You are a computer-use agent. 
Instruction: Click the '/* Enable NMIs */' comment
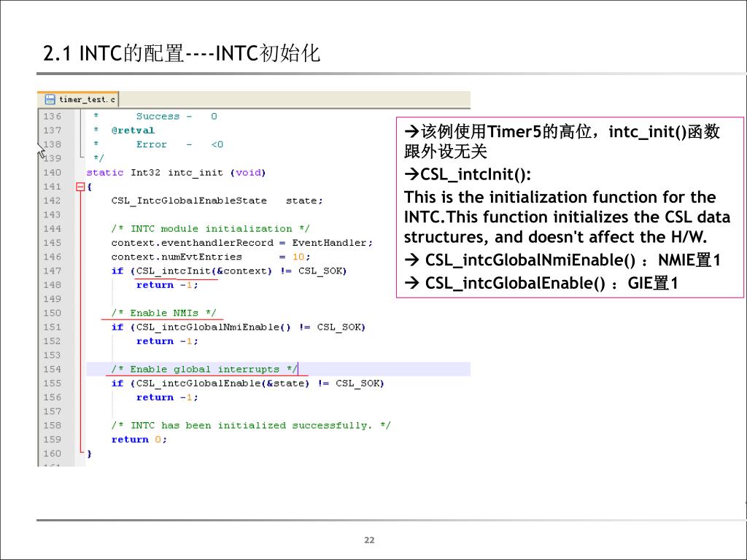(x=163, y=313)
